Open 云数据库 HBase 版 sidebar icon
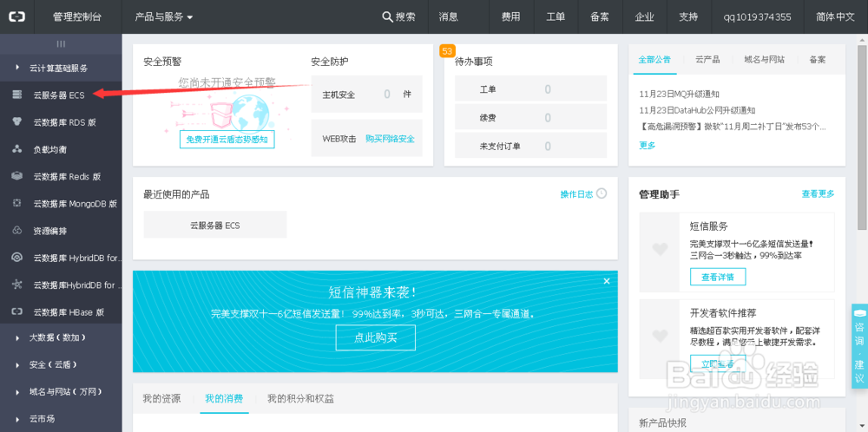 click(16, 312)
